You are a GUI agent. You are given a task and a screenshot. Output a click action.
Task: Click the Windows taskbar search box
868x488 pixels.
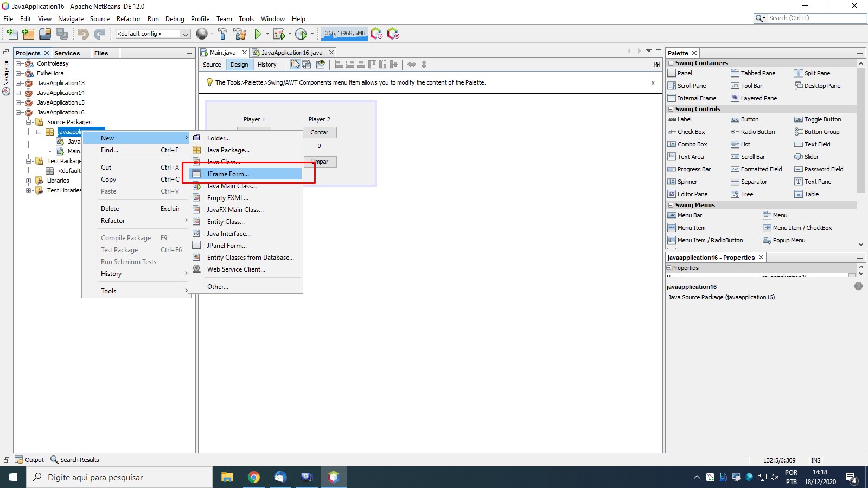coord(119,477)
